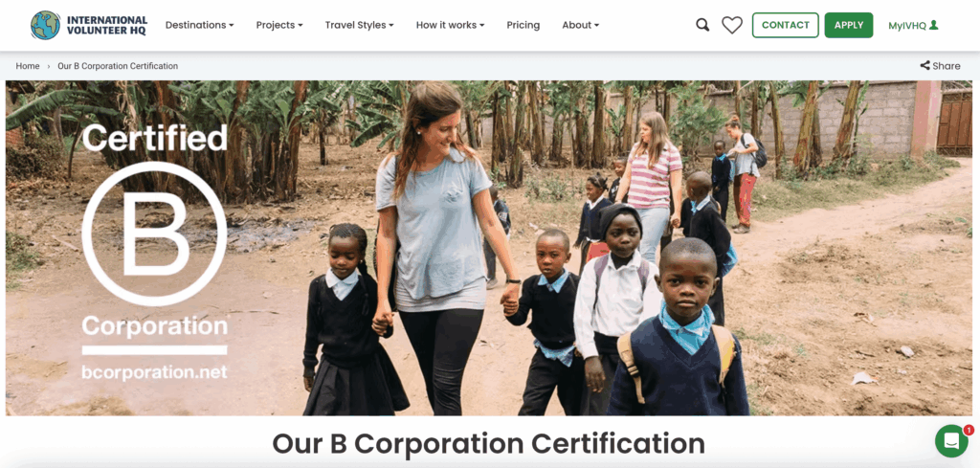Screen dimensions: 980x468
Task: Open the How it works dropdown
Action: (450, 25)
